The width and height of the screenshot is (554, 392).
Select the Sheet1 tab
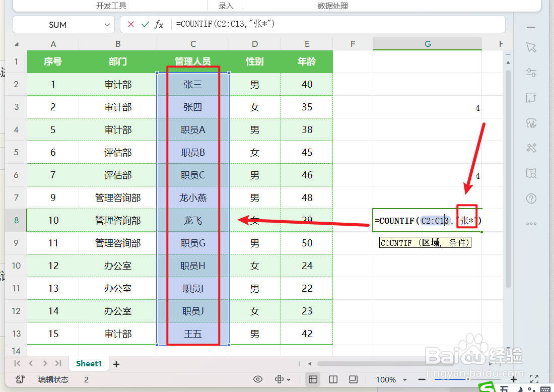coord(89,363)
